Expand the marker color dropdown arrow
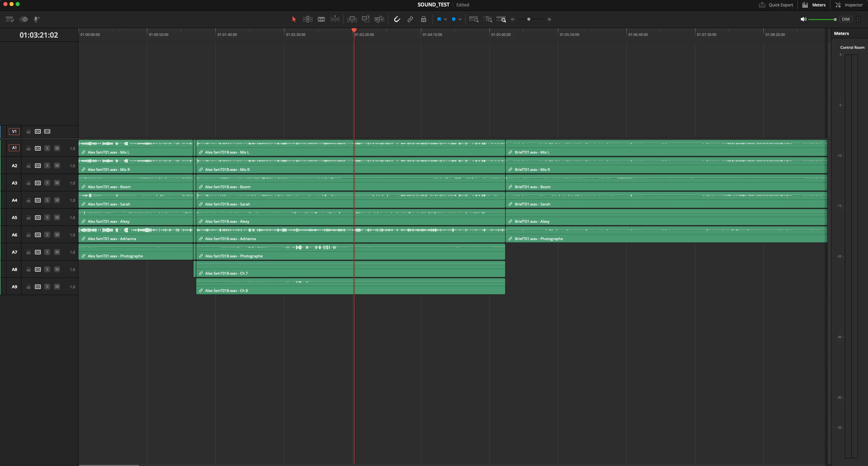 pos(460,19)
